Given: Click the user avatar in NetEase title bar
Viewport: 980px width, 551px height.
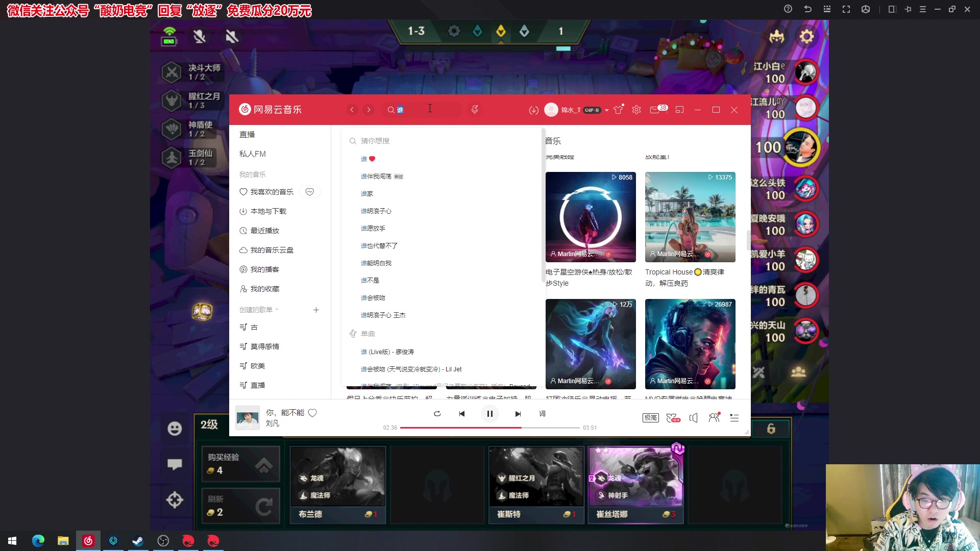Looking at the screenshot, I should tap(551, 110).
